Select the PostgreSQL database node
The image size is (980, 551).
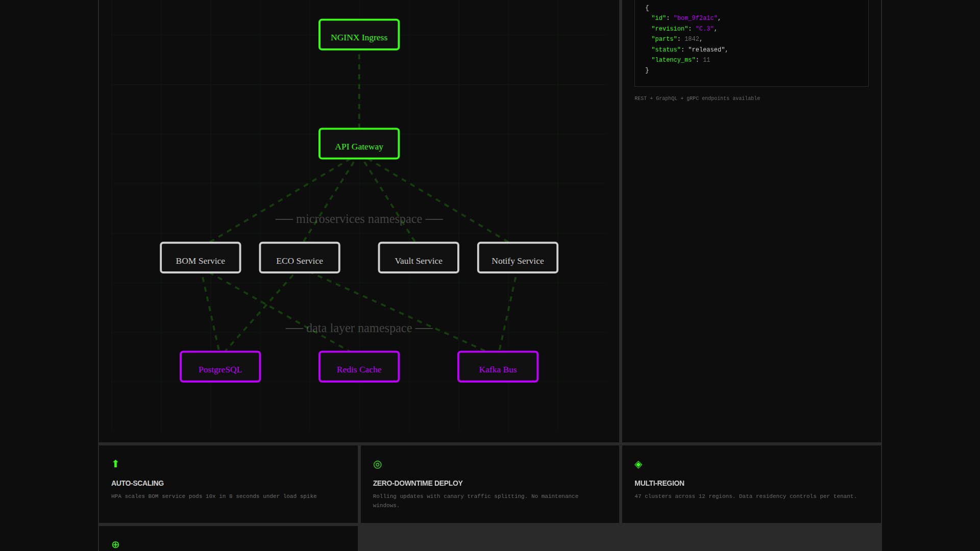coord(220,366)
